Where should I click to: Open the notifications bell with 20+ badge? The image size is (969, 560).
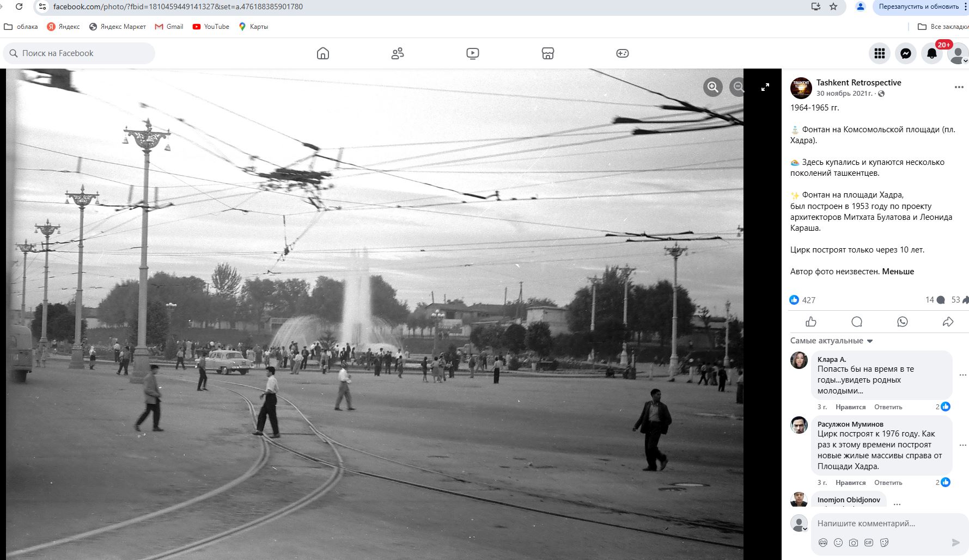pos(932,53)
